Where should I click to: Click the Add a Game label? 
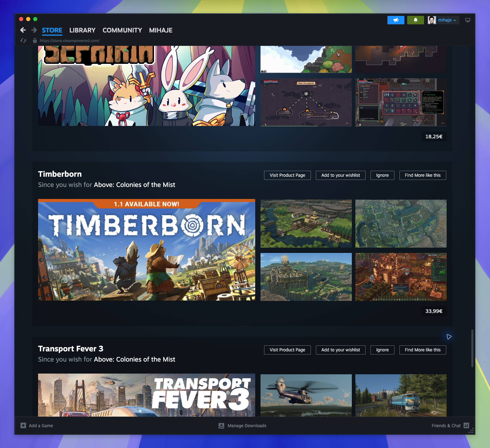pyautogui.click(x=41, y=425)
